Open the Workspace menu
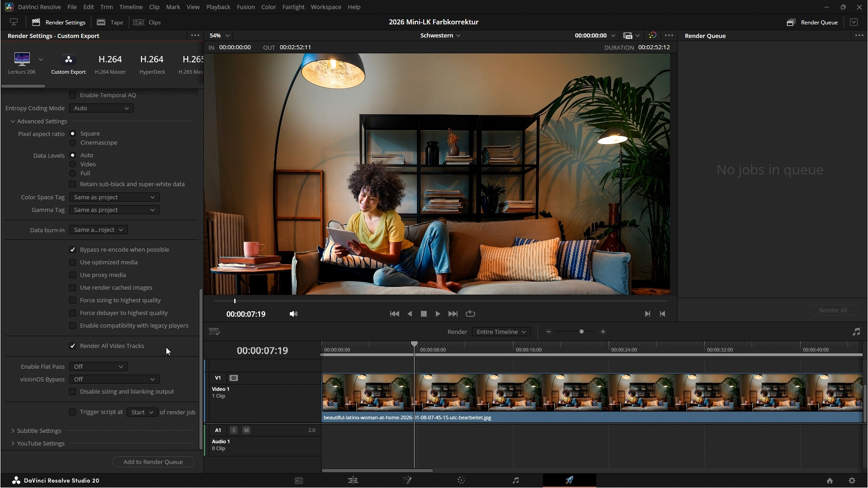 325,7
